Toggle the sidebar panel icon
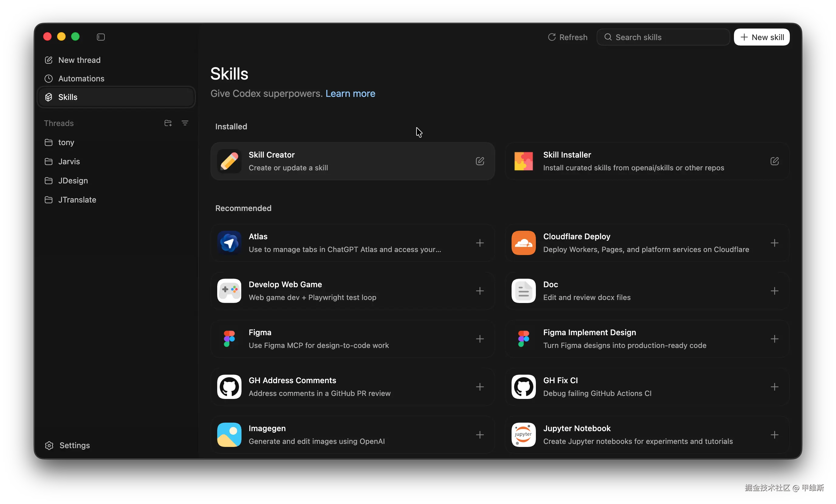836x504 pixels. tap(101, 37)
